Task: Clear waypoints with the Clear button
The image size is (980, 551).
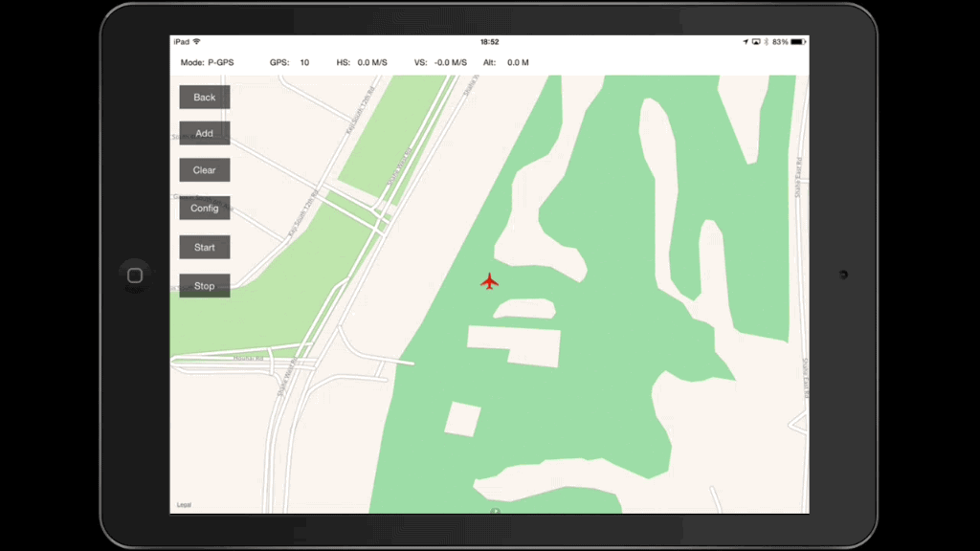Action: (205, 170)
